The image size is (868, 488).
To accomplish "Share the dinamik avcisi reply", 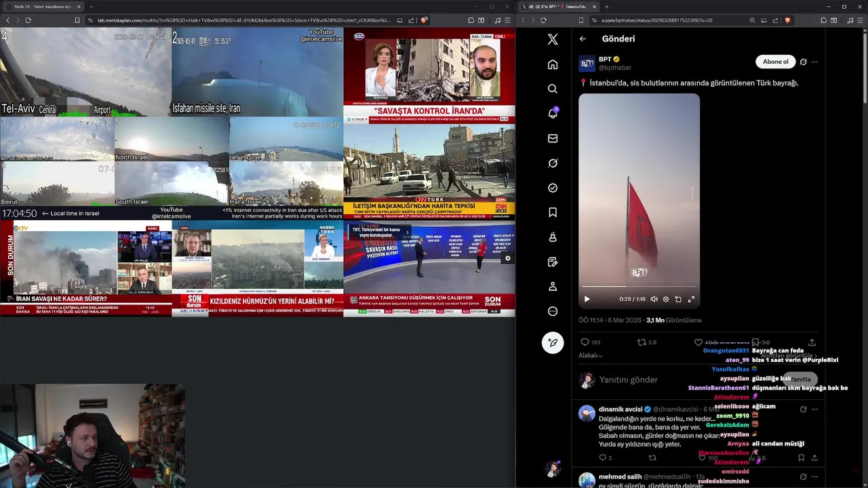I will click(x=813, y=458).
